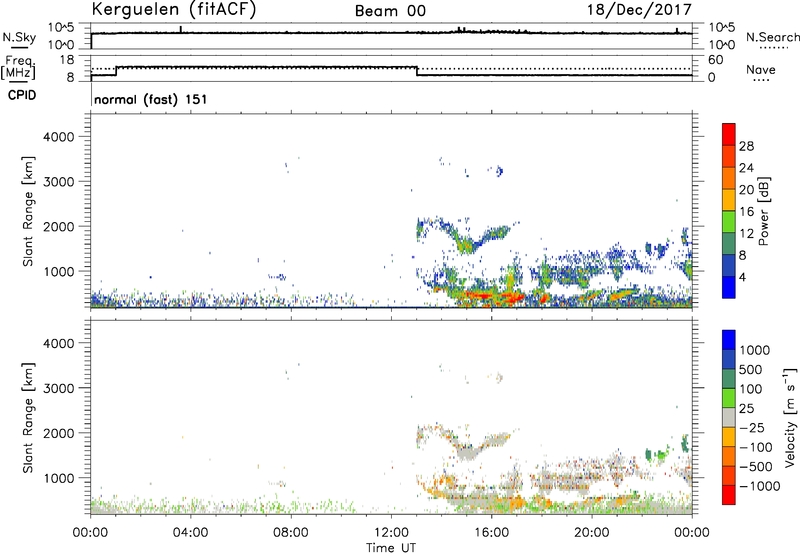Click the 500 tick on velocity colorbar

[750, 369]
